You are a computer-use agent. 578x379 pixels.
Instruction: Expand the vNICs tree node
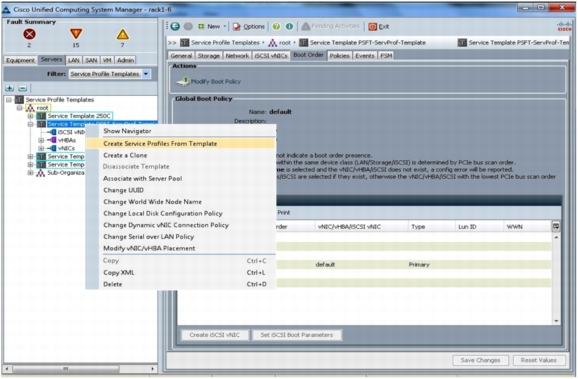coord(41,148)
